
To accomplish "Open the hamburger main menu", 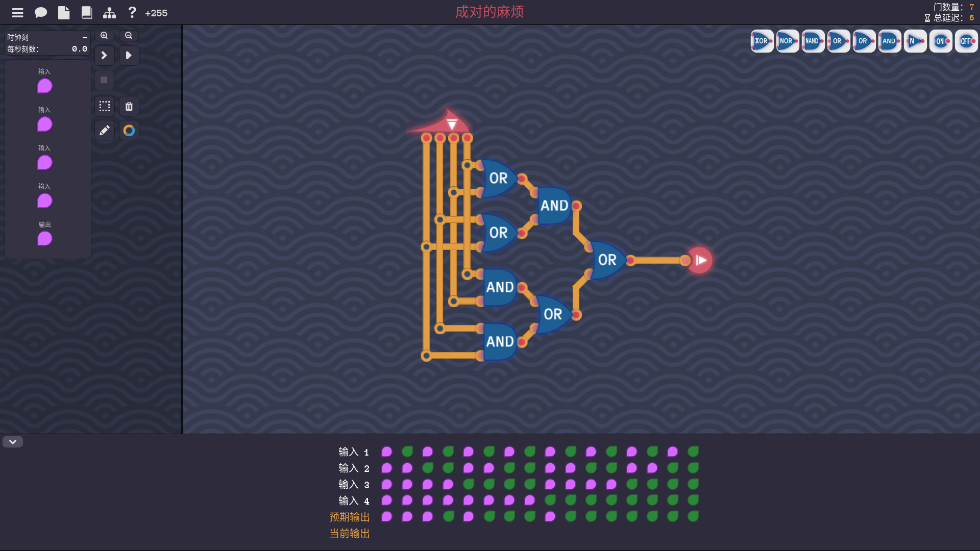I will tap(18, 13).
